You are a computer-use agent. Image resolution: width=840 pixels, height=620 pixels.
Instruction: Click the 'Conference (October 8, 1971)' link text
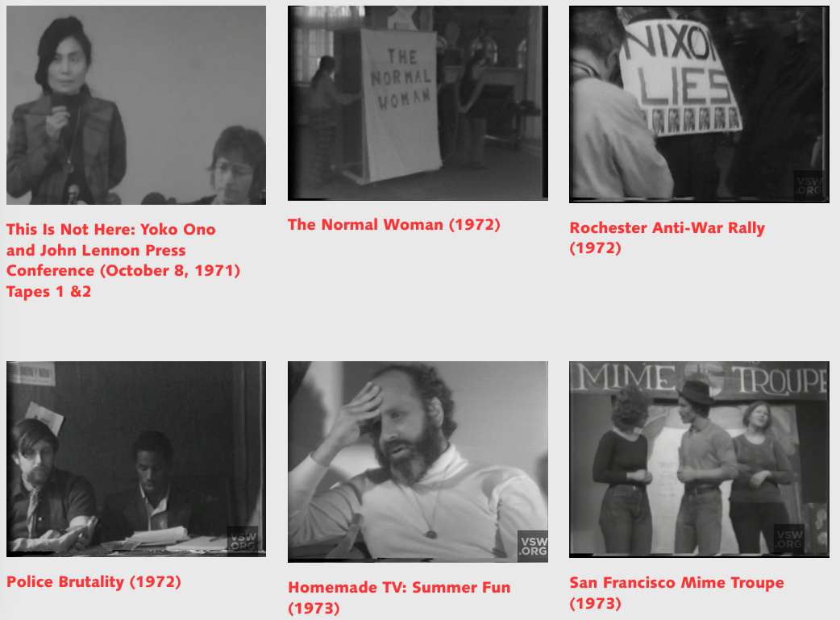[123, 271]
